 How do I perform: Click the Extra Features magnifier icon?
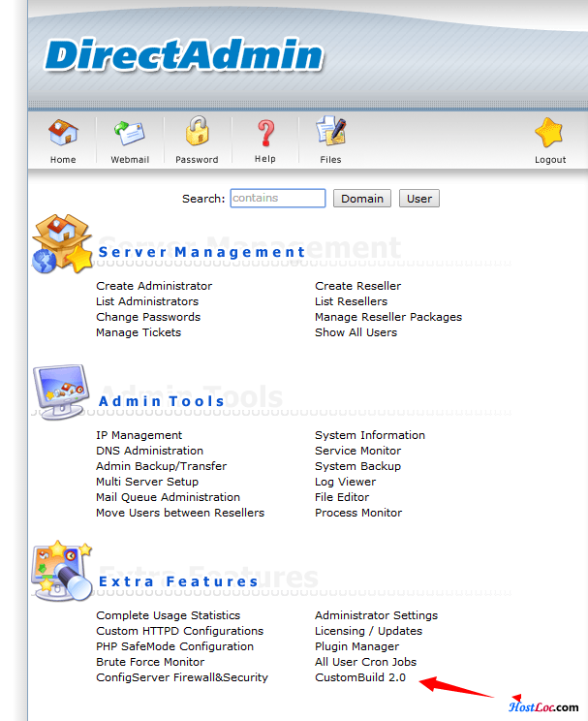coord(62,571)
